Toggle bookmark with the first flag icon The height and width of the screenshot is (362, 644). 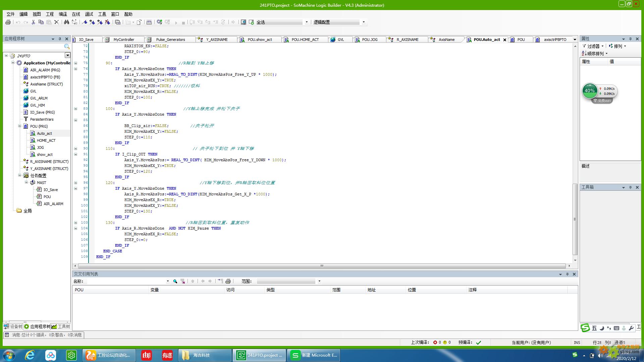(85, 22)
